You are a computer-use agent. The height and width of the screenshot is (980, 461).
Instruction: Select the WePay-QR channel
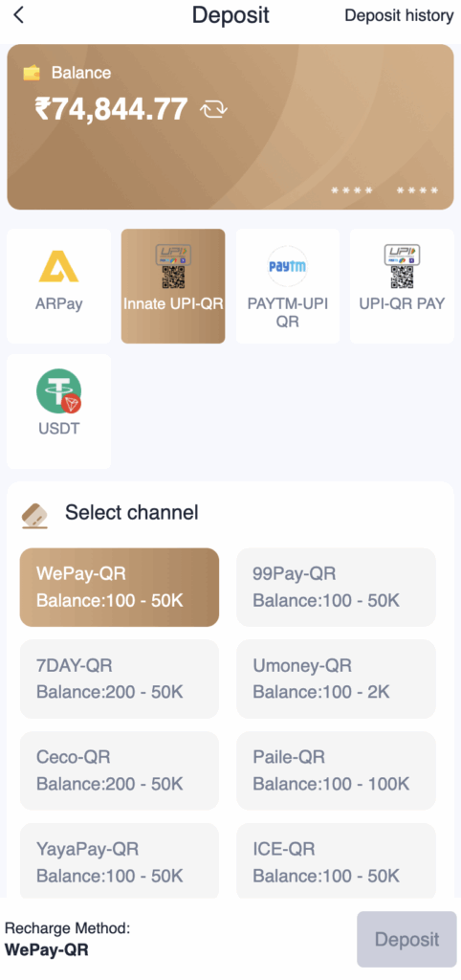tap(120, 588)
